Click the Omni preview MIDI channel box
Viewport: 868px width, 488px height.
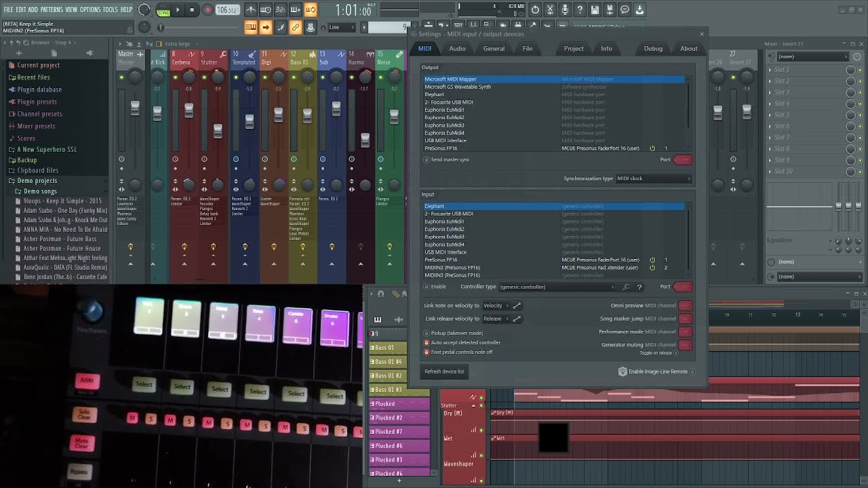click(x=685, y=306)
